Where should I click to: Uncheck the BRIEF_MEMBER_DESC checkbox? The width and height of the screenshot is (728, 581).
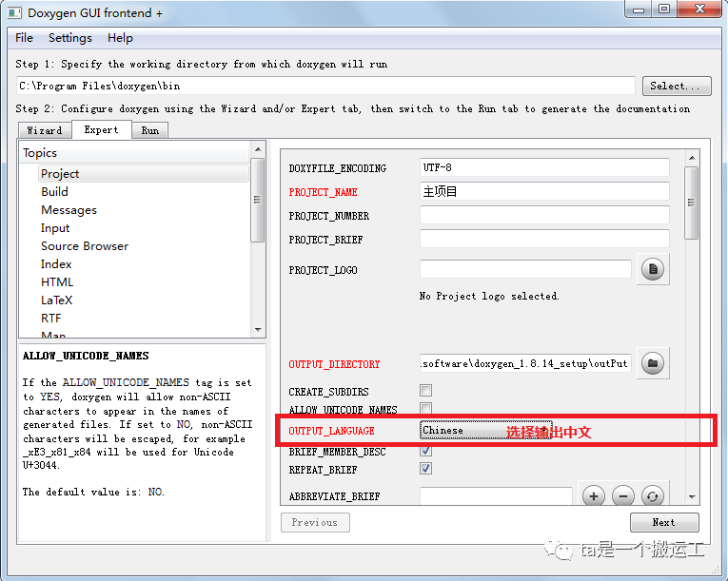[425, 451]
